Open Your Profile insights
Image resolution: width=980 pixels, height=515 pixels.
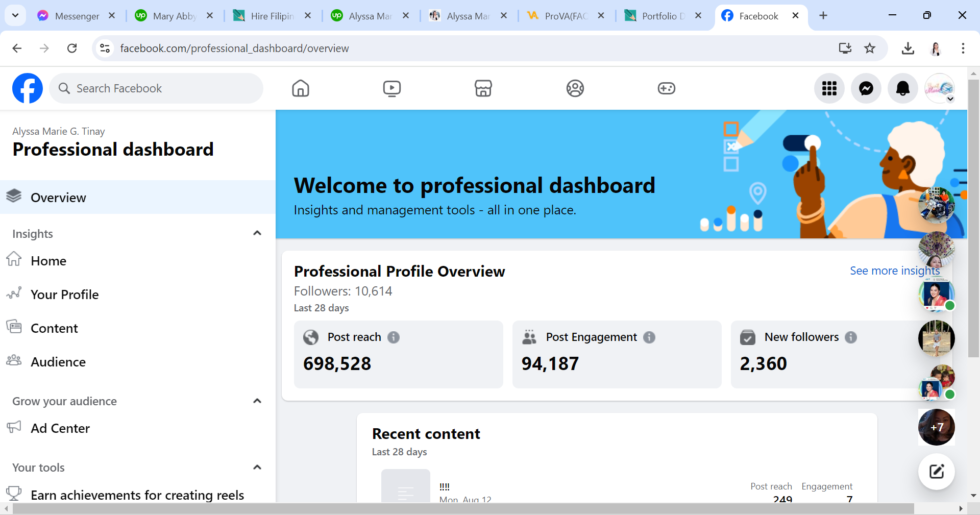(x=138, y=295)
